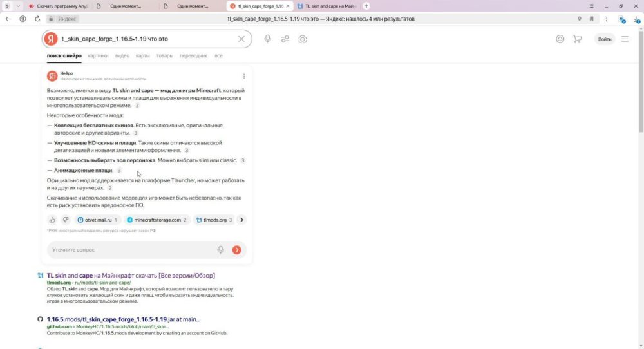Show more sources chevron arrow
Image resolution: width=644 pixels, height=349 pixels.
[241, 220]
